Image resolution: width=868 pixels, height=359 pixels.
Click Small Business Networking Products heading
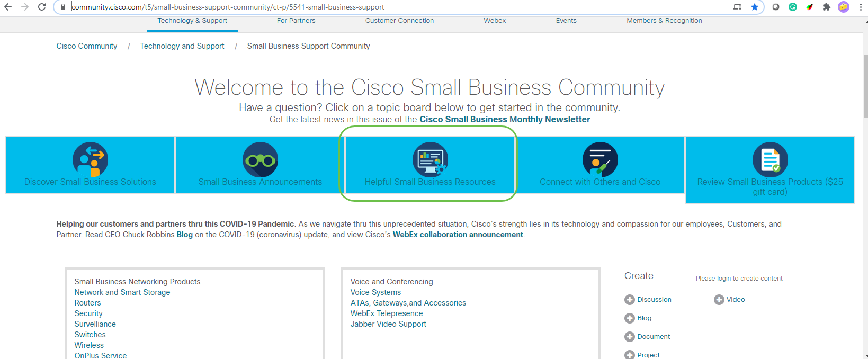(x=137, y=282)
